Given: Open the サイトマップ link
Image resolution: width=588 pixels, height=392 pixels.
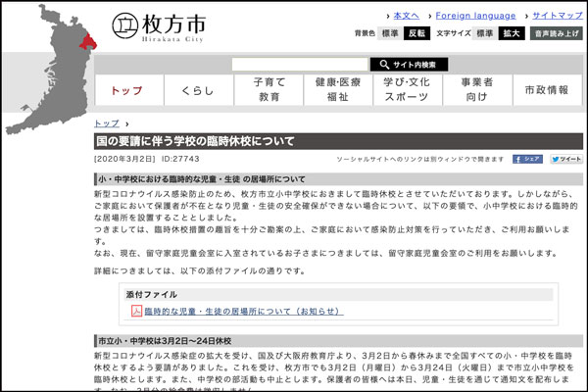Looking at the screenshot, I should (557, 16).
